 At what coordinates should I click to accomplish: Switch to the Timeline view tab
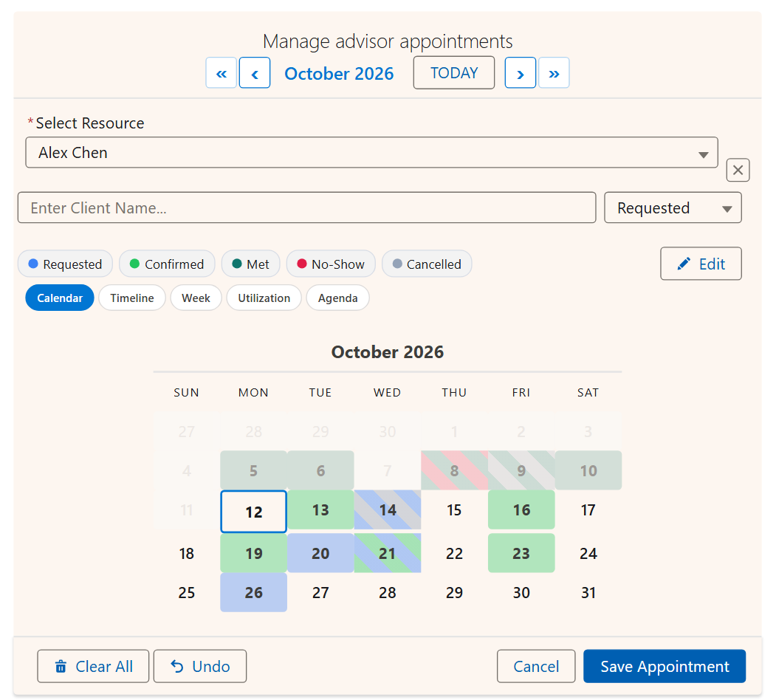click(132, 298)
